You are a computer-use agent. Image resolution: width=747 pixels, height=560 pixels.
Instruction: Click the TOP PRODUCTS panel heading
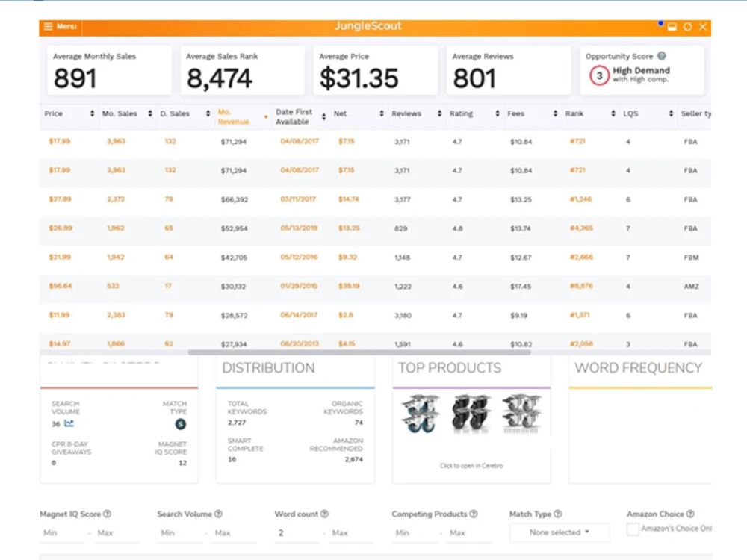(x=450, y=368)
